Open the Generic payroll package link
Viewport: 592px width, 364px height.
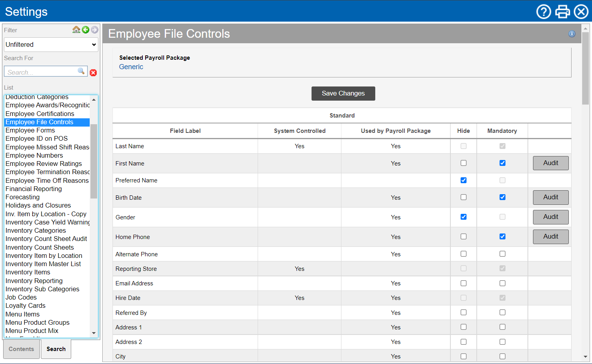pos(131,67)
